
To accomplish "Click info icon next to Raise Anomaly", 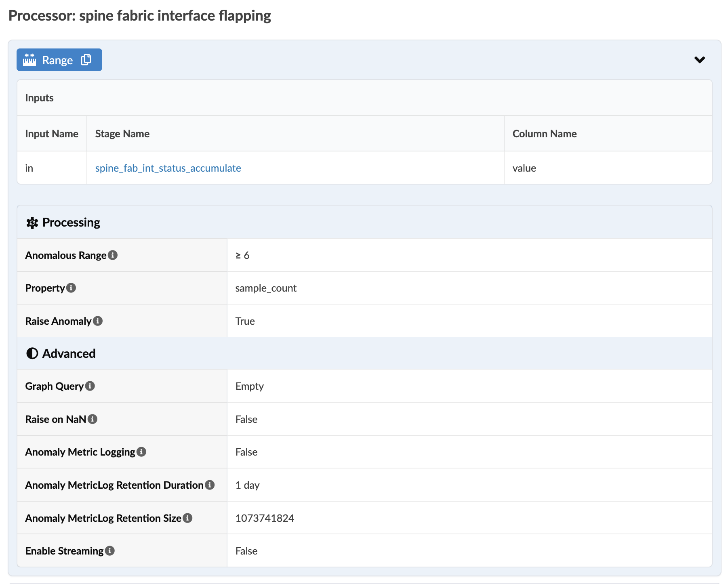I will [98, 321].
